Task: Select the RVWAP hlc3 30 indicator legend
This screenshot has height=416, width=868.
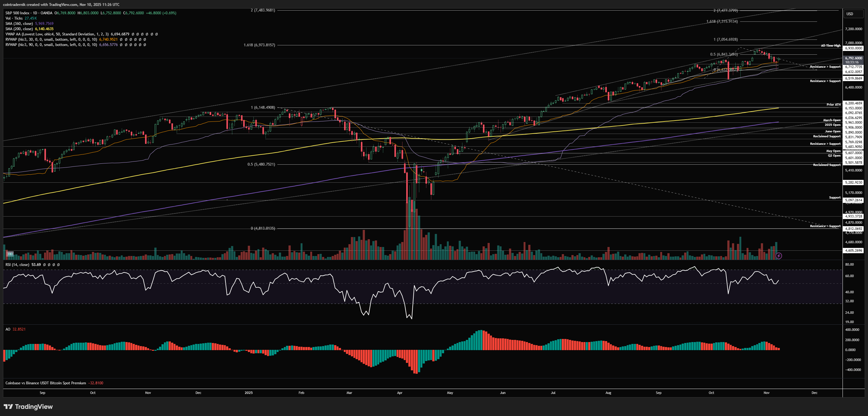Action: pos(51,39)
